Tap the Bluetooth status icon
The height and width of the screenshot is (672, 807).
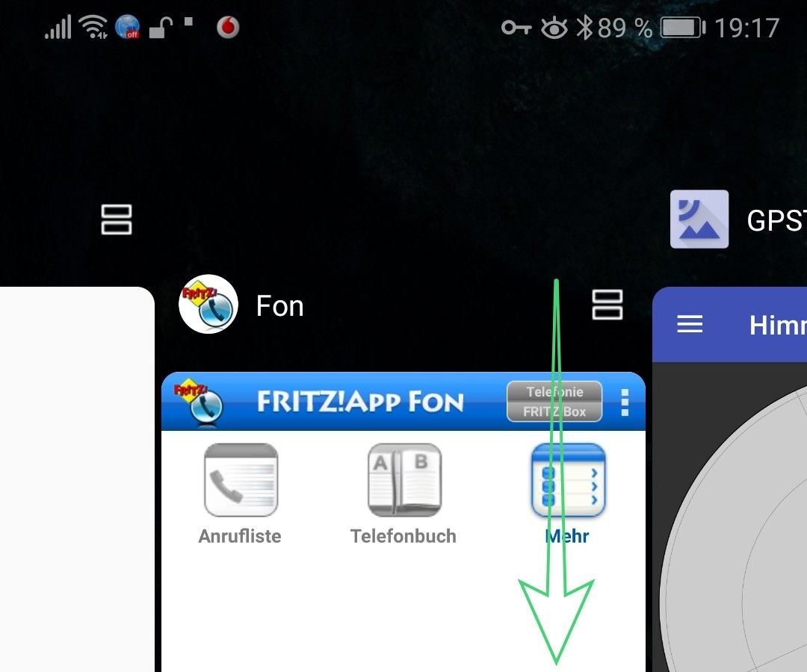[584, 27]
